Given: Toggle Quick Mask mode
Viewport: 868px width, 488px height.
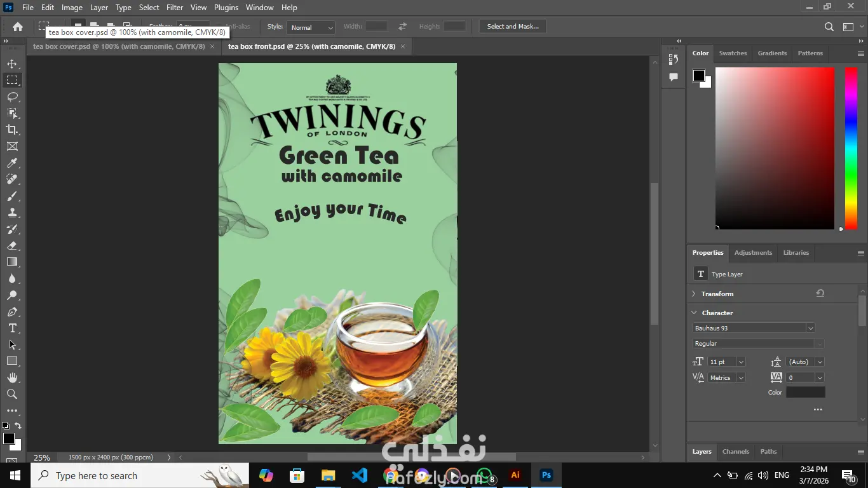Looking at the screenshot, I should [x=12, y=460].
